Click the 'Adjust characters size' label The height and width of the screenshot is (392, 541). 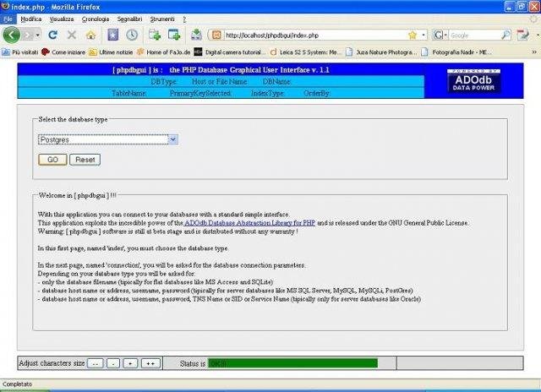click(52, 363)
